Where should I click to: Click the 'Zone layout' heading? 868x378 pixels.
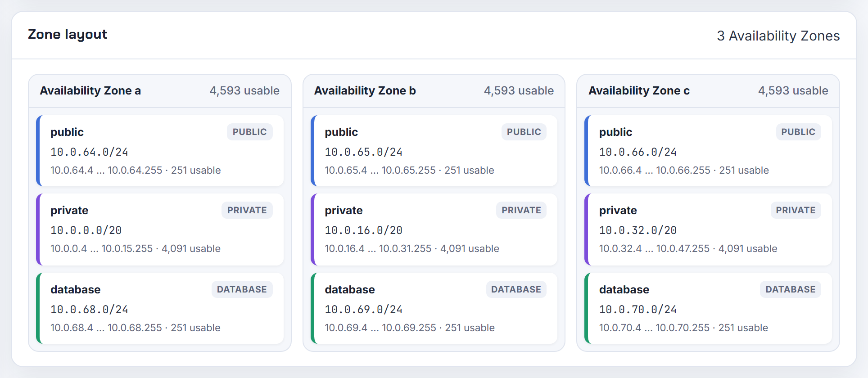click(x=68, y=35)
